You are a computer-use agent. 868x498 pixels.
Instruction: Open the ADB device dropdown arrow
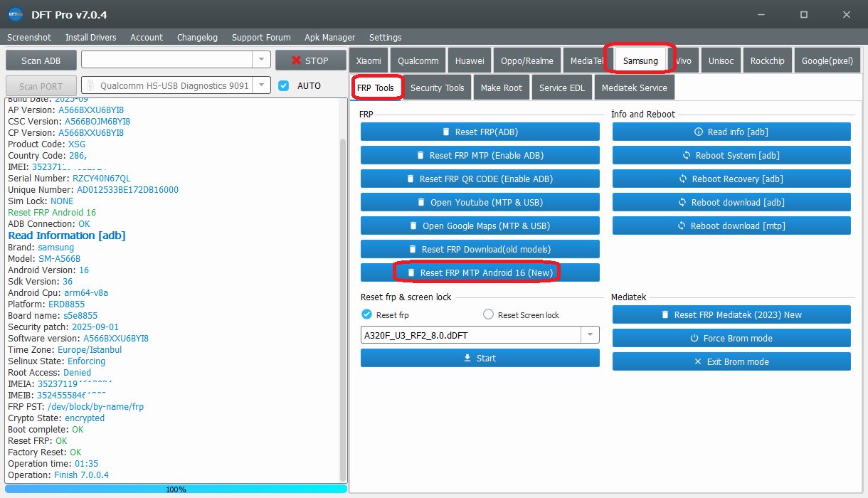(x=262, y=60)
